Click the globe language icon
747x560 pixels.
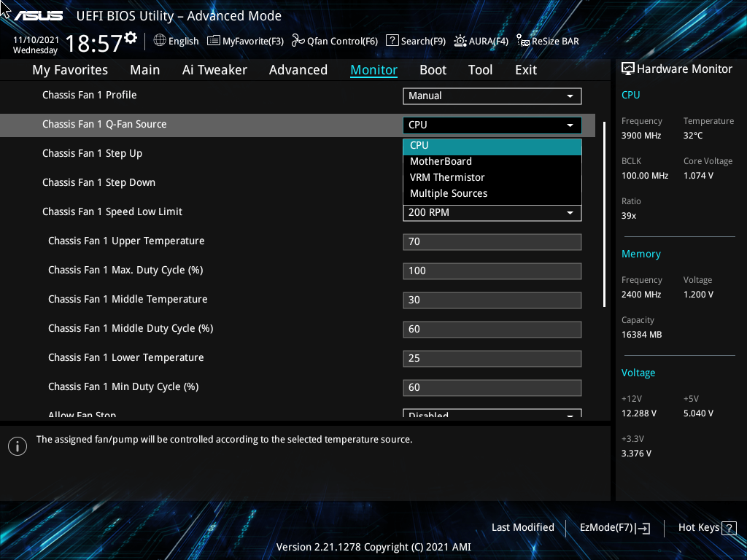(160, 41)
